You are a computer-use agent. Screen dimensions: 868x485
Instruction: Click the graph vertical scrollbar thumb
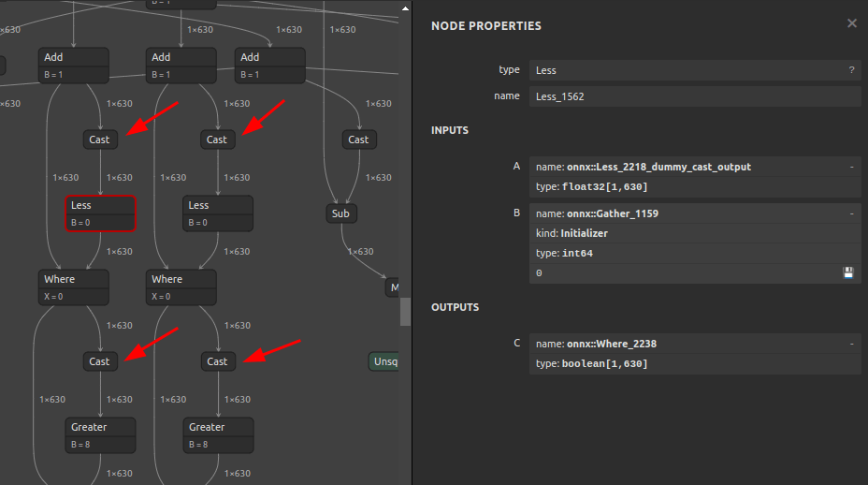pos(405,312)
